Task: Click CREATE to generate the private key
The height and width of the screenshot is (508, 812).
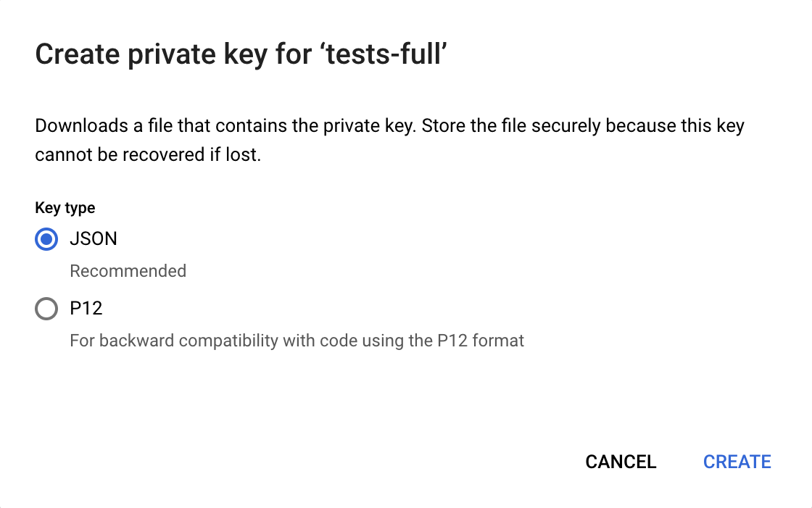Action: coord(737,462)
